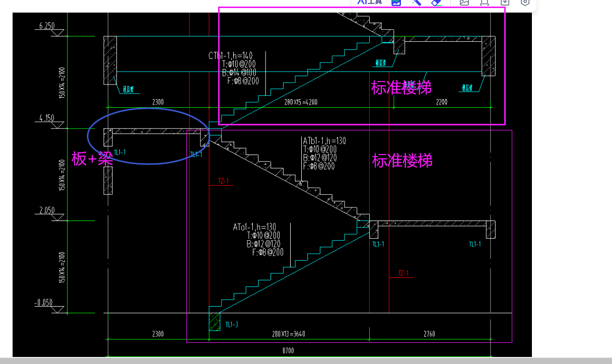The width and height of the screenshot is (612, 364).
Task: Open the hexagon settings icon
Action: click(525, 2)
